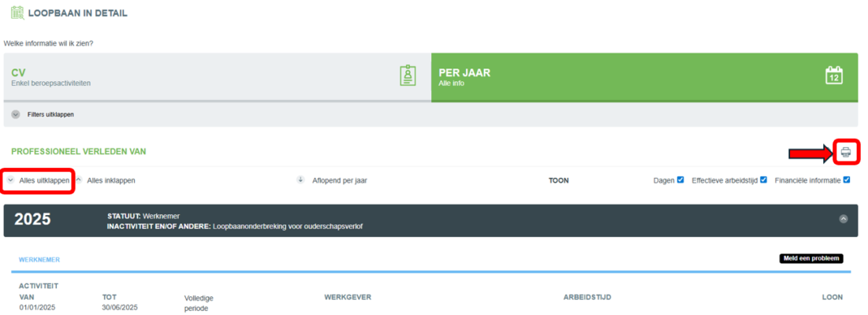The height and width of the screenshot is (315, 868).
Task: Click the CV document icon
Action: click(408, 76)
